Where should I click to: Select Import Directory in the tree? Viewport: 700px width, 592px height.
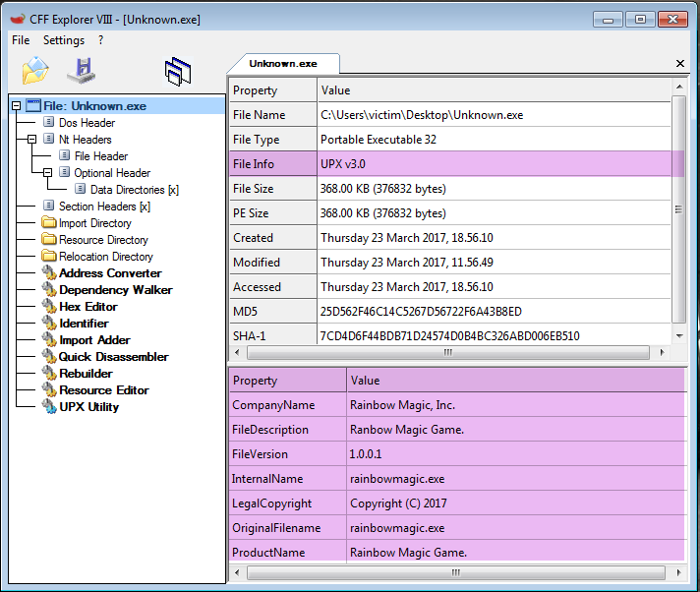pos(95,223)
